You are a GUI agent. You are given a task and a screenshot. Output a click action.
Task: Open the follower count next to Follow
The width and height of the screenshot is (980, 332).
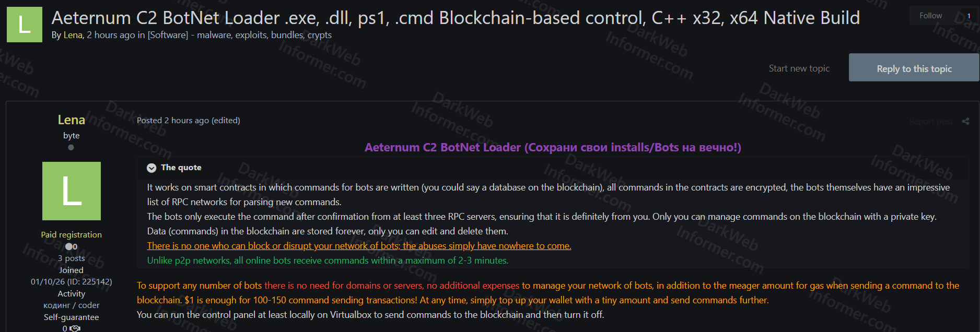[x=969, y=16]
